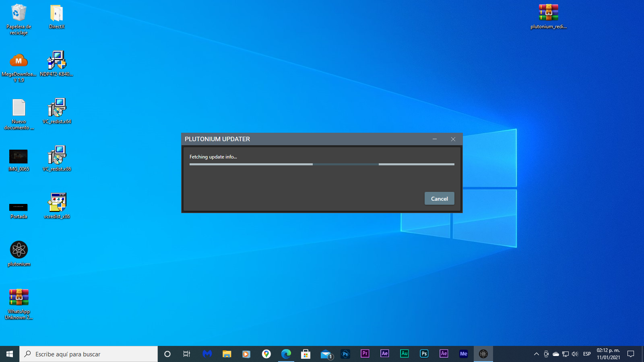
Task: Close the Plutonium Updater dialog
Action: [x=453, y=139]
